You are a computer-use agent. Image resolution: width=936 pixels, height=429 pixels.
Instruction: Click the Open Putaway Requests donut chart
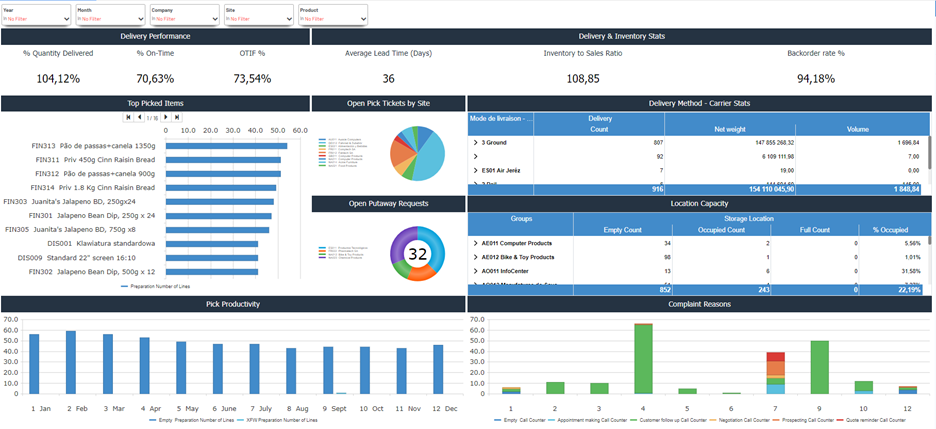coord(417,253)
